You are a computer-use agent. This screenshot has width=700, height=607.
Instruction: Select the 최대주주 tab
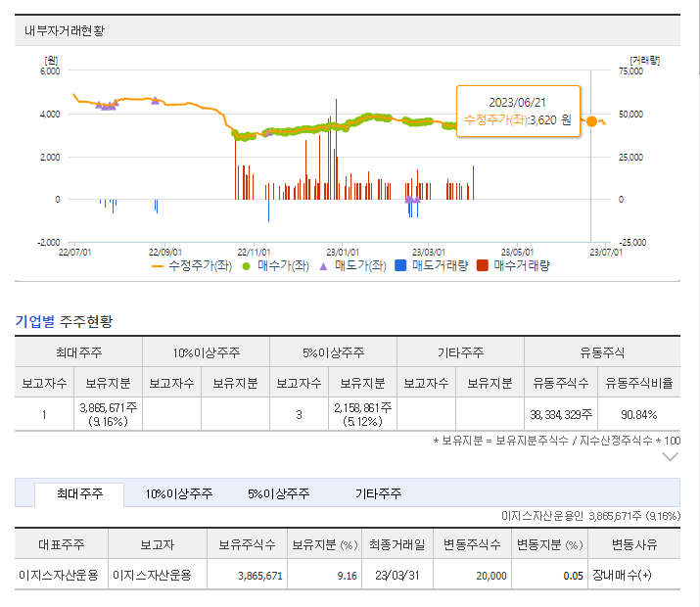click(x=79, y=494)
